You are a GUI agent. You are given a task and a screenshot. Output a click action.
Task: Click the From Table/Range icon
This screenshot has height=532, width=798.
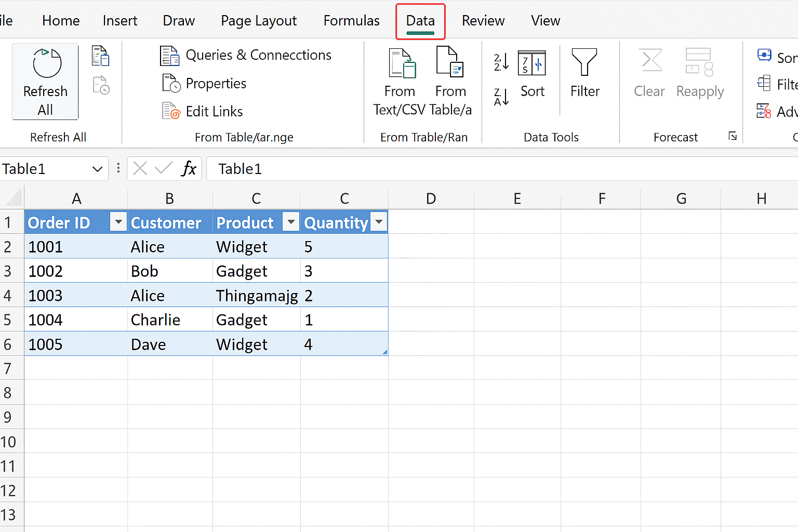coord(450,61)
